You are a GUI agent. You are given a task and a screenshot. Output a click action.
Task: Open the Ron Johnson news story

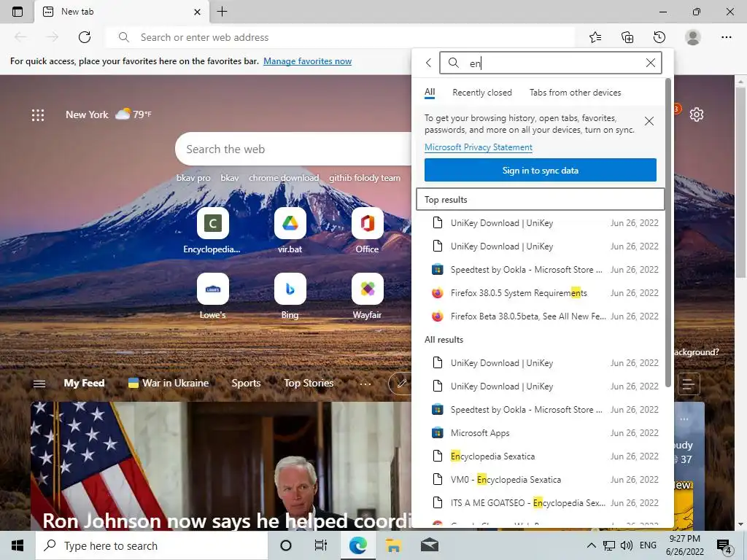[221, 466]
